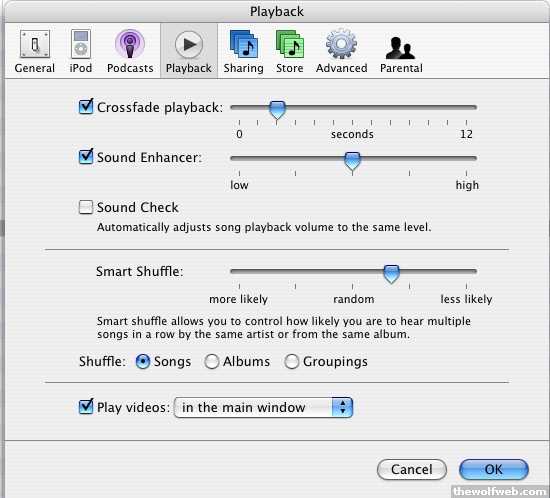The image size is (550, 498).
Task: Toggle the Play videos checkbox
Action: (x=86, y=407)
